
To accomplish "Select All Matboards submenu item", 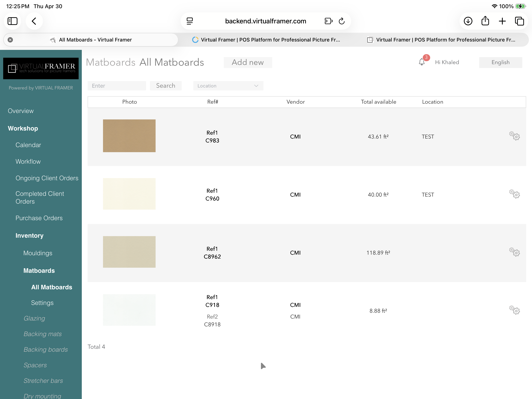I will click(x=52, y=287).
